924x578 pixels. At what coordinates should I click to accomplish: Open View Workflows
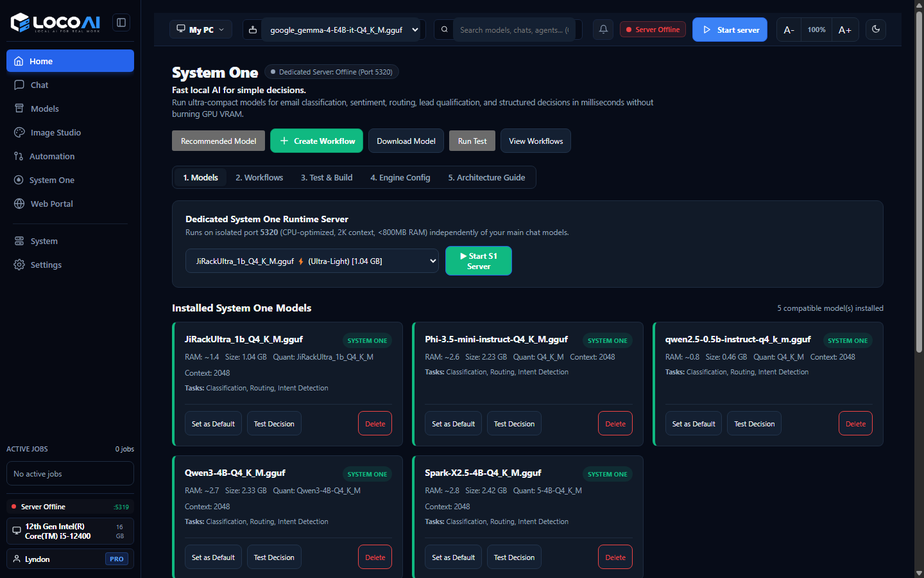[x=536, y=141]
